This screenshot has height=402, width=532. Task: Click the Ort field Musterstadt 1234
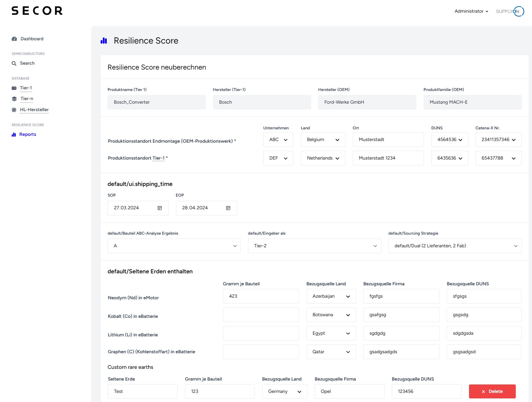[388, 158]
